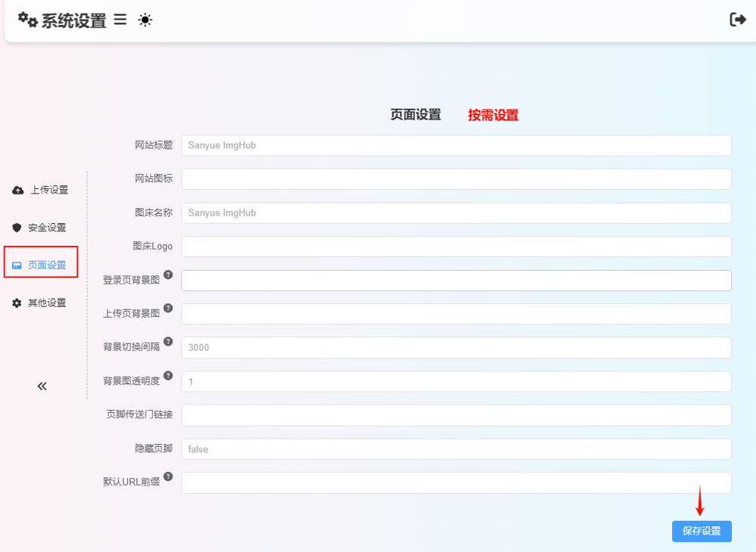756x552 pixels.
Task: Click help icon next to 上传页背景图
Action: [168, 309]
